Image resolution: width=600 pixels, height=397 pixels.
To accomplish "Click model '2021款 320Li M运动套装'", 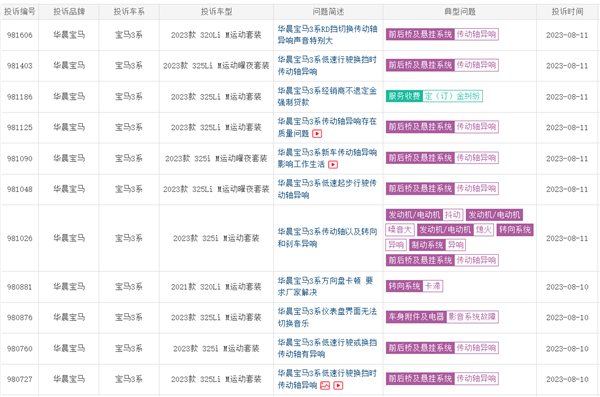I will click(x=216, y=286).
